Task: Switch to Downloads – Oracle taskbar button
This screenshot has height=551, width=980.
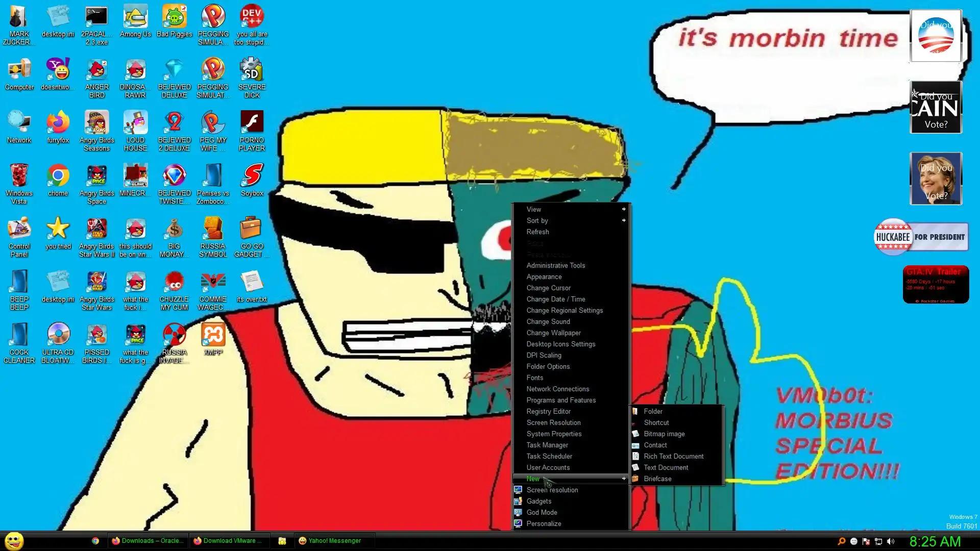Action: [x=148, y=541]
